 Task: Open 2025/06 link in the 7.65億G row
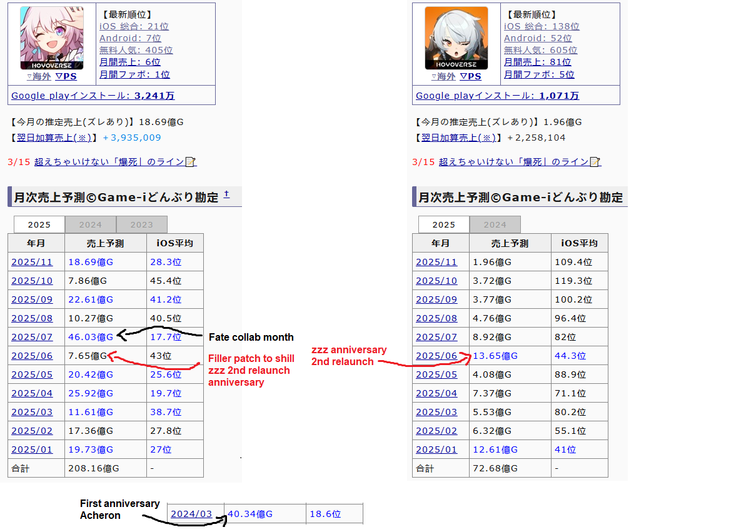pos(32,356)
